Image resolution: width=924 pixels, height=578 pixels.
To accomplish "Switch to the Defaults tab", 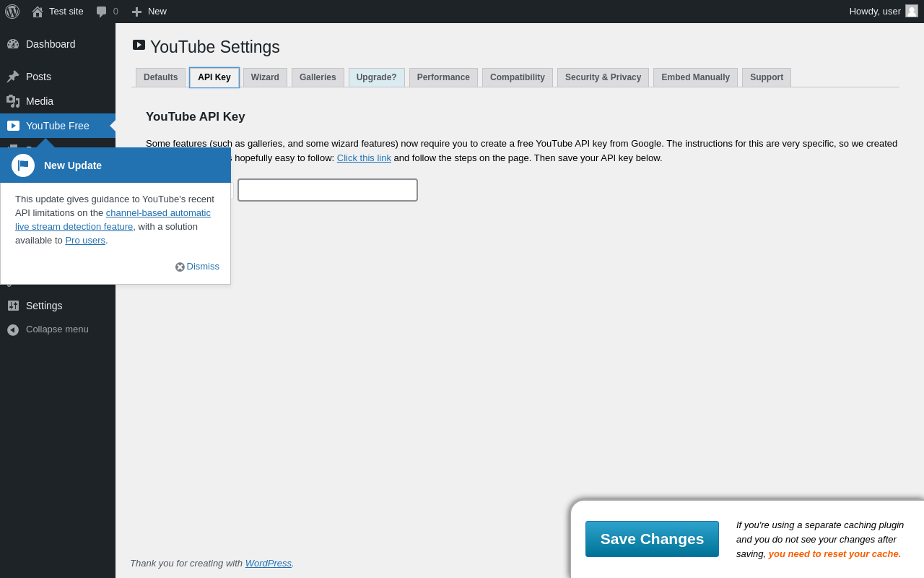I will click(160, 77).
